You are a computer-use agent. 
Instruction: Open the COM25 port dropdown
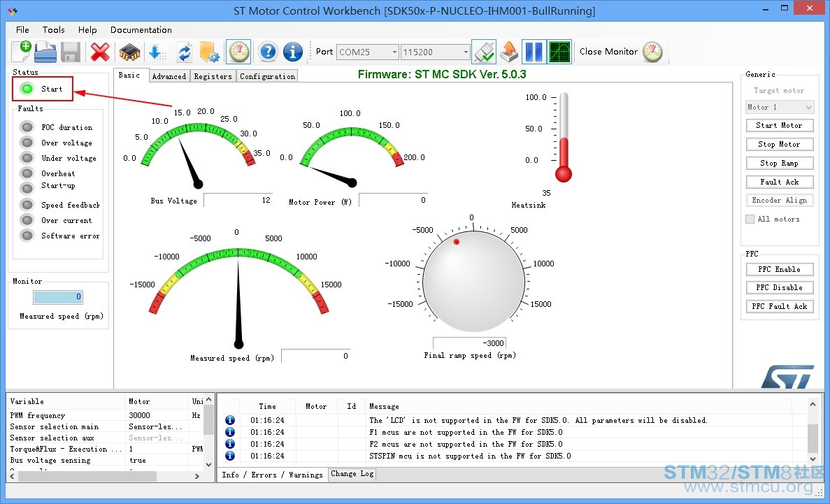pos(394,52)
